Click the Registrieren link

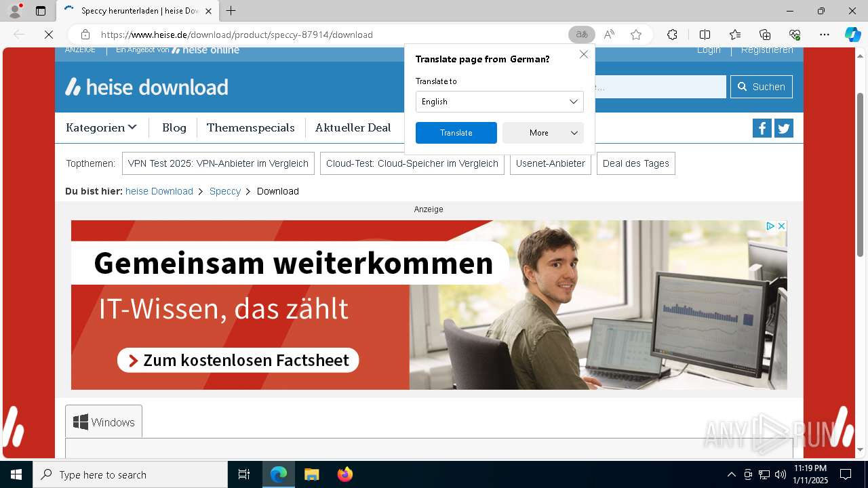pos(767,50)
